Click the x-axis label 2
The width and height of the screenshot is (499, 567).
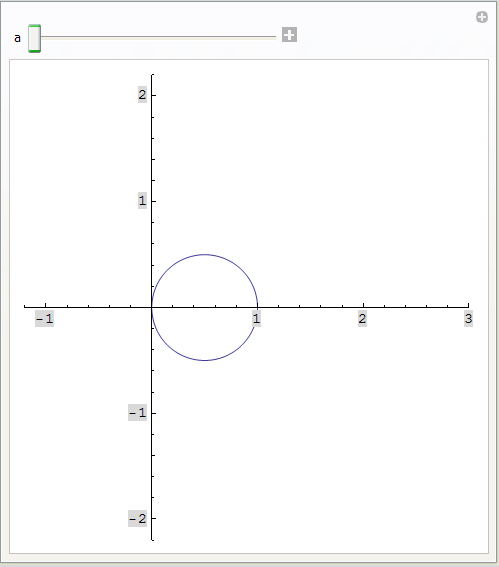click(x=362, y=319)
